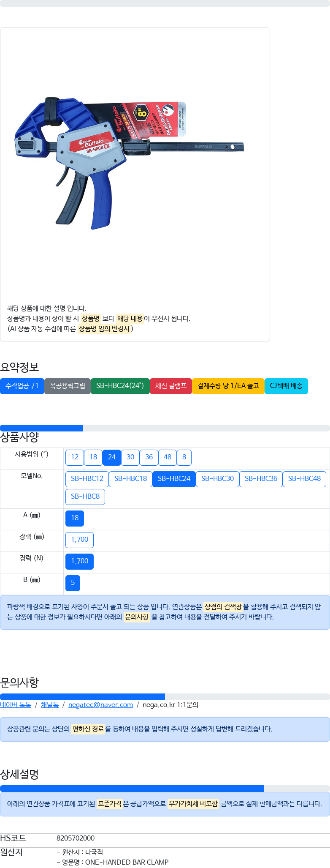This screenshot has height=868, width=330.
Task: Choose model SB-HBC12
Action: (x=87, y=479)
